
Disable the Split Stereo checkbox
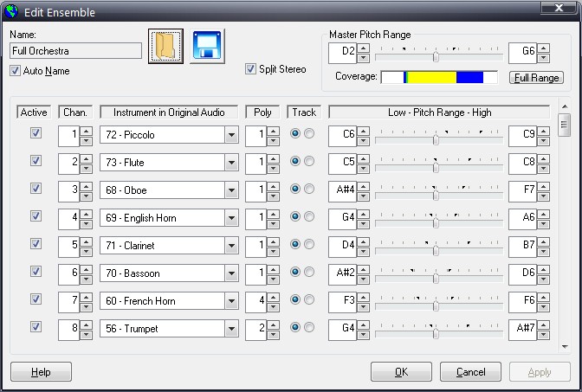(251, 69)
